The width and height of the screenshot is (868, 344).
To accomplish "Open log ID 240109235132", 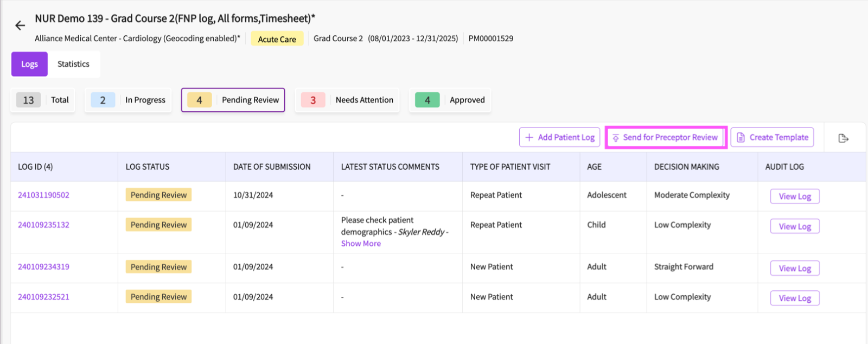I will pyautogui.click(x=43, y=225).
